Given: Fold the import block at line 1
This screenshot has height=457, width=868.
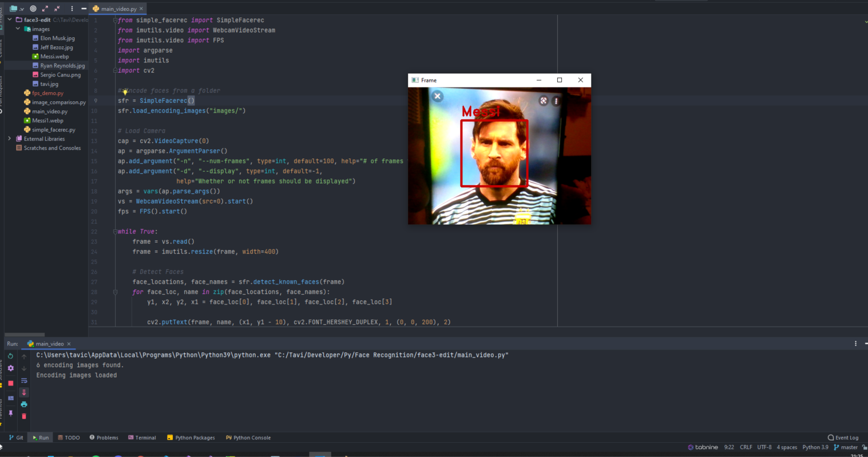Looking at the screenshot, I should (x=115, y=21).
